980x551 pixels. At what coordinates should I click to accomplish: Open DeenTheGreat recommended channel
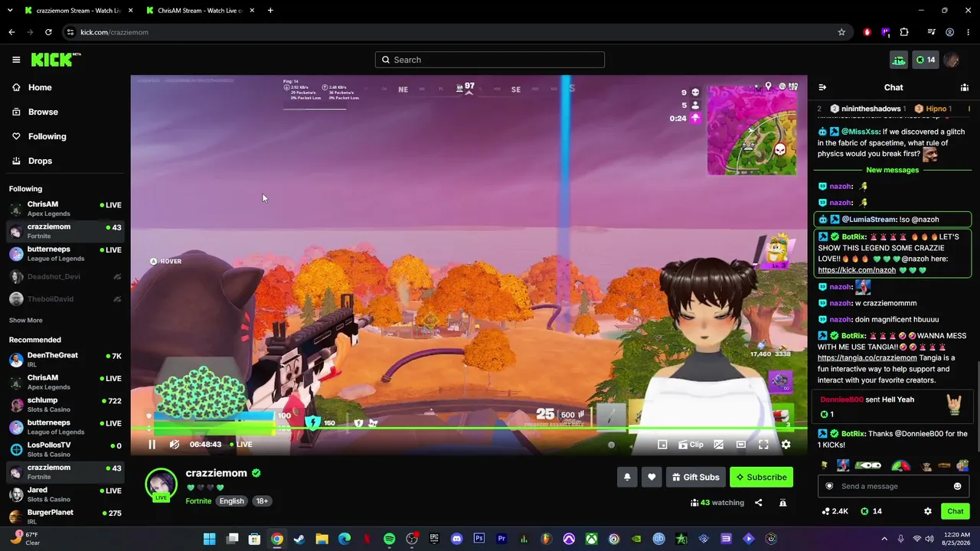65,360
